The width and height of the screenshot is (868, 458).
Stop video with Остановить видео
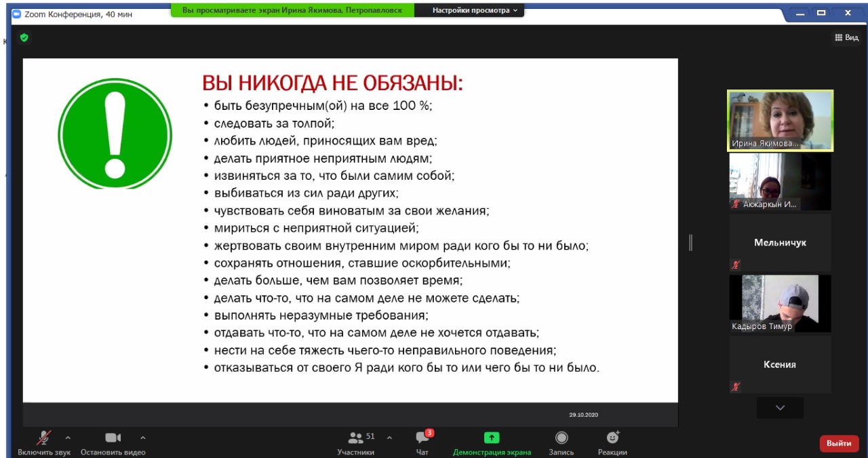(113, 443)
